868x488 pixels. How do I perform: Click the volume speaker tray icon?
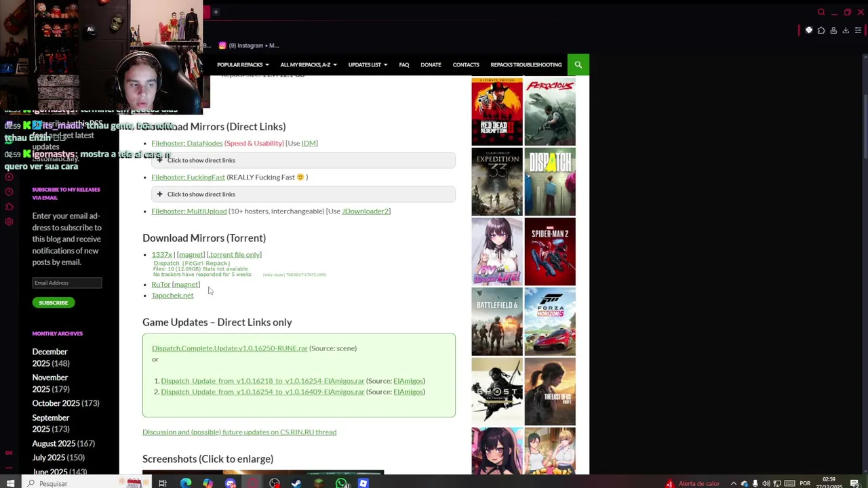tap(766, 483)
